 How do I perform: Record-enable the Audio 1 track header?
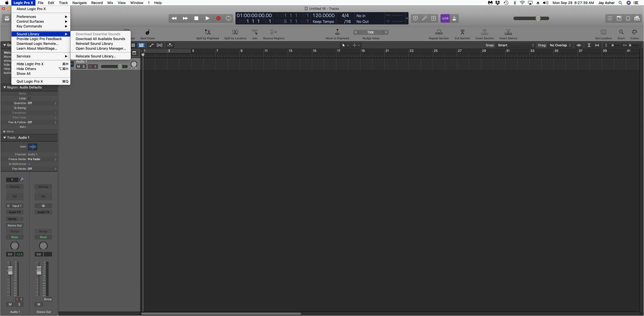90,67
